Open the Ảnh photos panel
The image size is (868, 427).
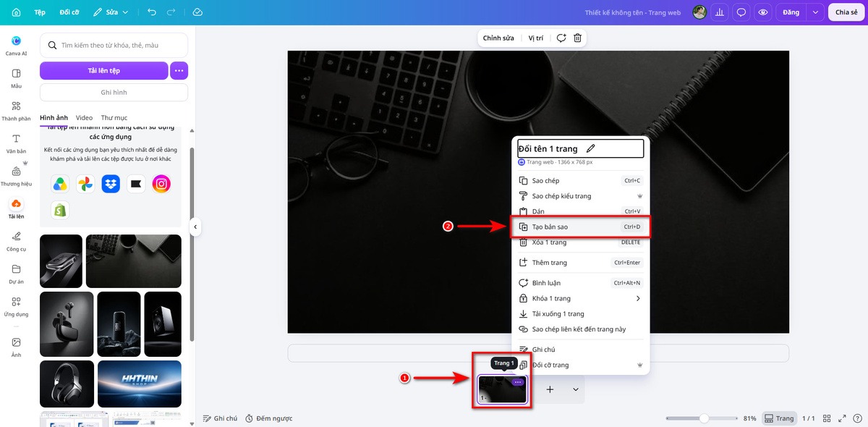16,346
